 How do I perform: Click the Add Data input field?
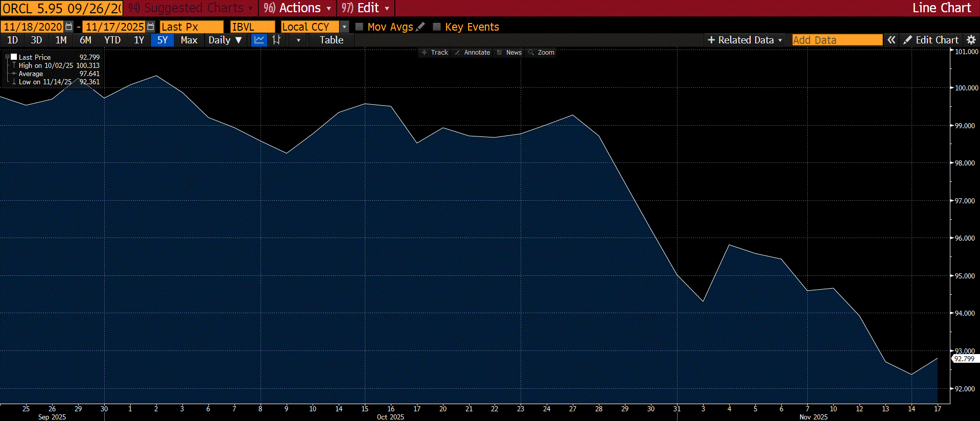[836, 40]
